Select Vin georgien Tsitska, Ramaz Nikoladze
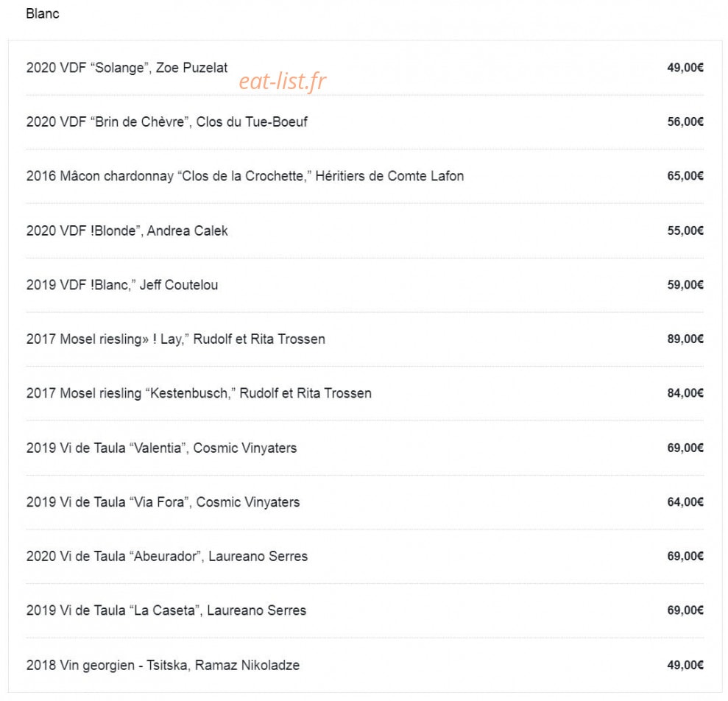The image size is (728, 701). point(365,665)
